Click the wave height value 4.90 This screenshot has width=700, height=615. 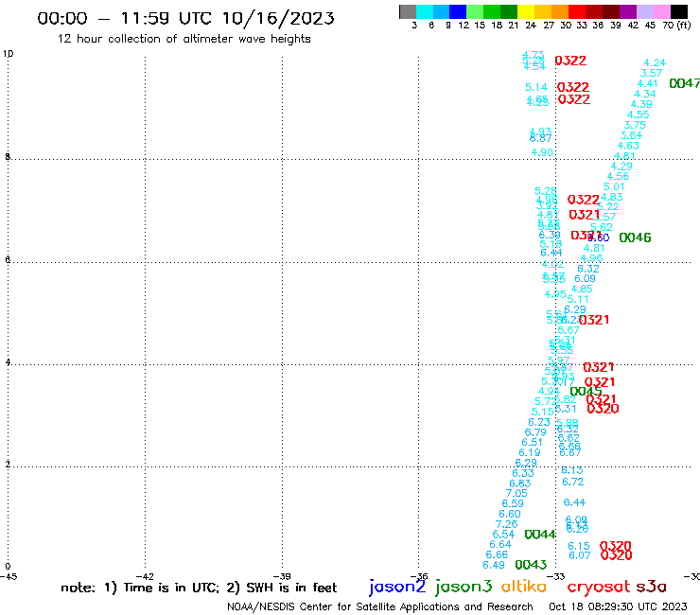pos(542,152)
